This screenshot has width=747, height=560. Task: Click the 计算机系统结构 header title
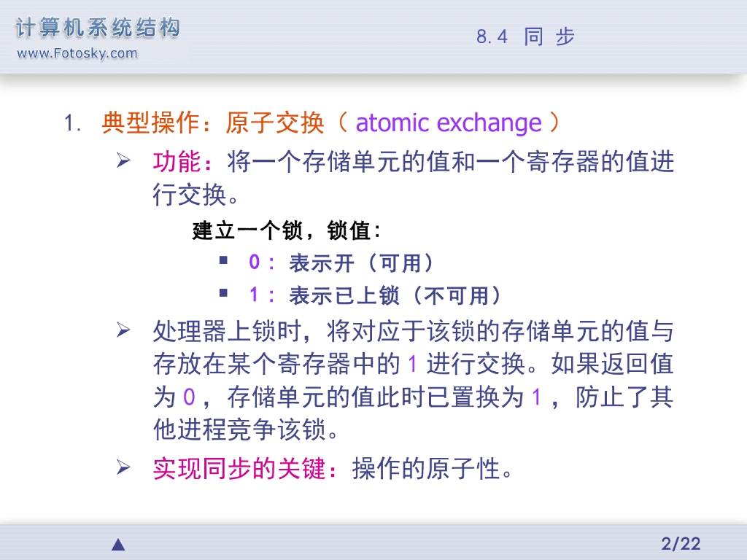tap(98, 28)
